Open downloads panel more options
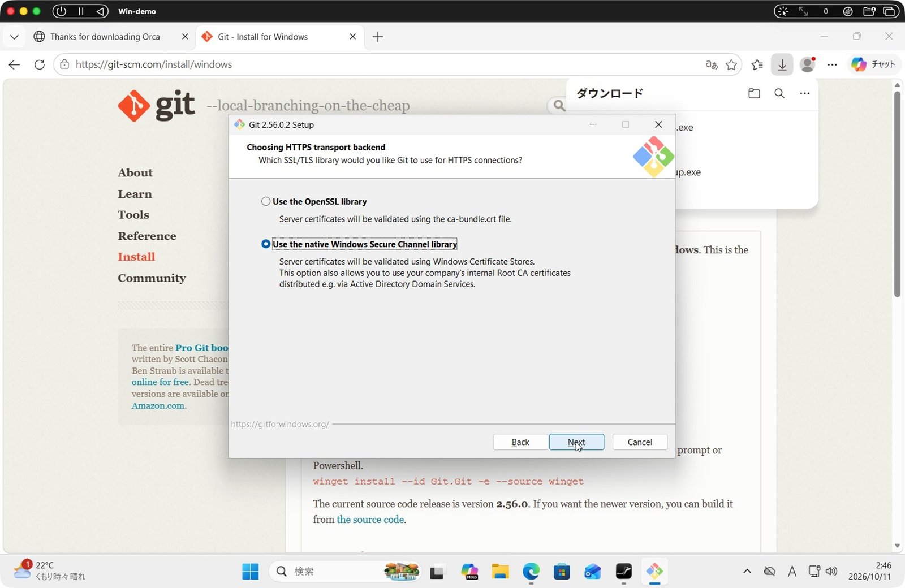The height and width of the screenshot is (588, 905). (x=805, y=93)
